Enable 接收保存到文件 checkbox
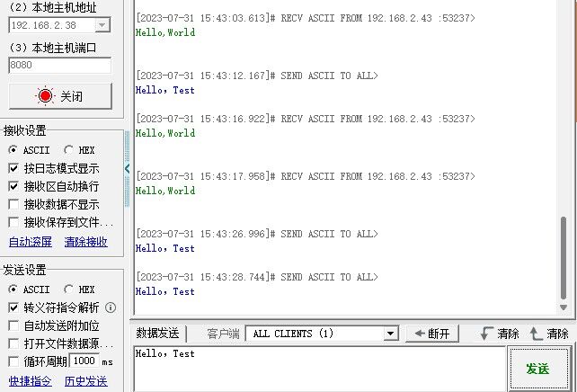 (13, 222)
